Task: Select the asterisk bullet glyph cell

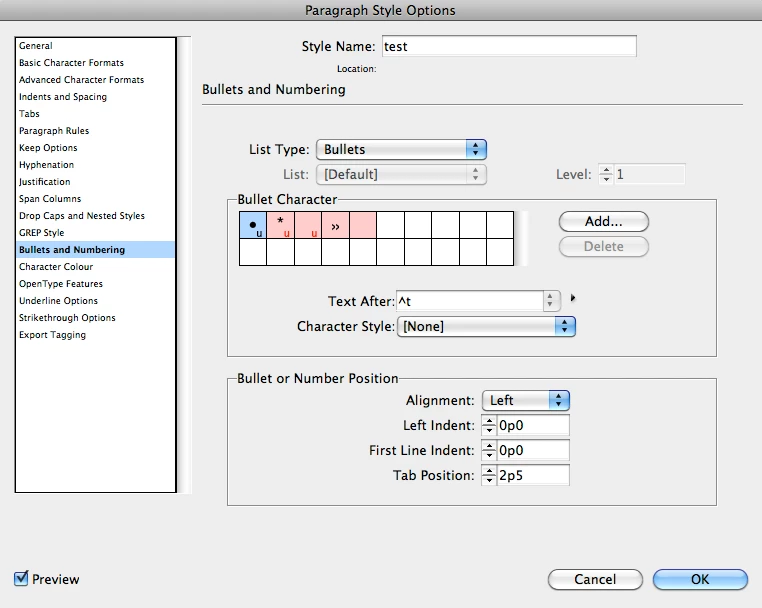Action: click(280, 225)
